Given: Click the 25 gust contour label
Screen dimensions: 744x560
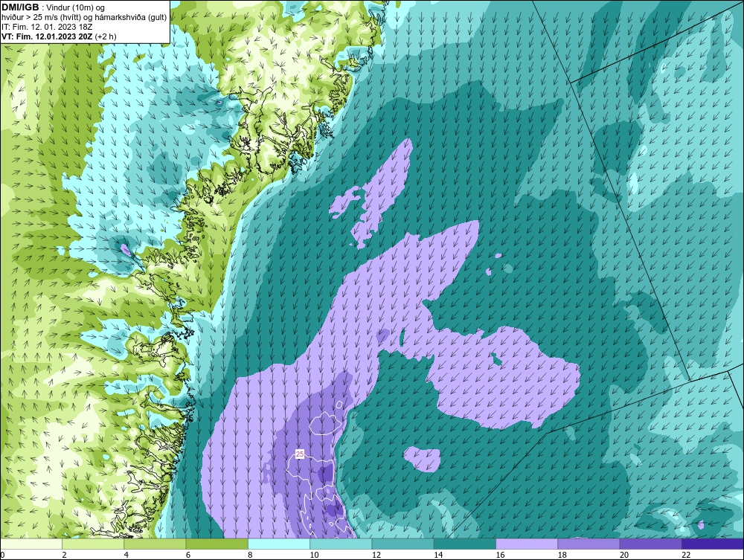Looking at the screenshot, I should [x=300, y=454].
